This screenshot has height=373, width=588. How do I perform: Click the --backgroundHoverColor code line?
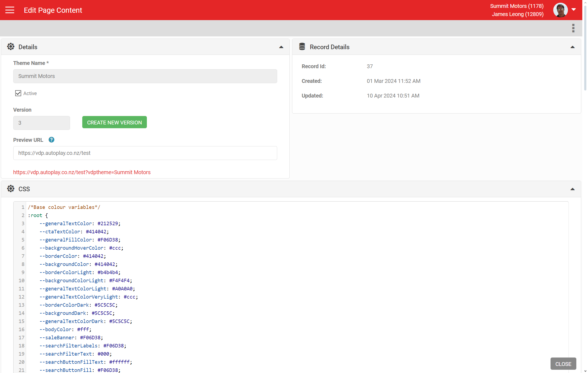pyautogui.click(x=81, y=248)
